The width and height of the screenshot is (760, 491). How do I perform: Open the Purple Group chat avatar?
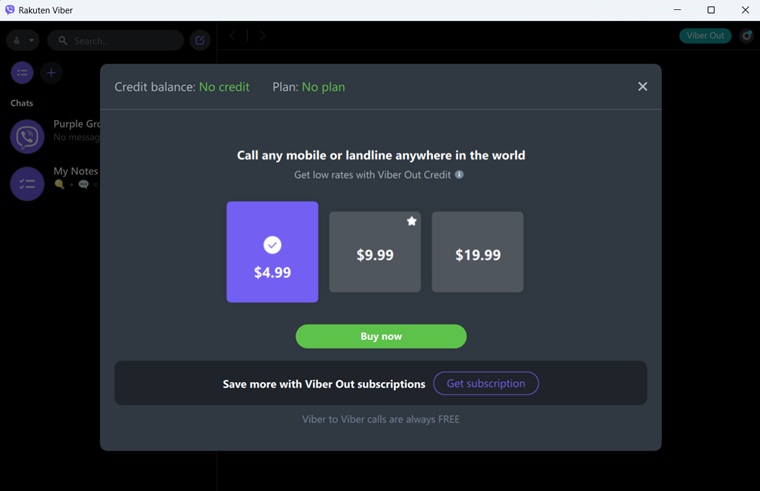tap(27, 137)
